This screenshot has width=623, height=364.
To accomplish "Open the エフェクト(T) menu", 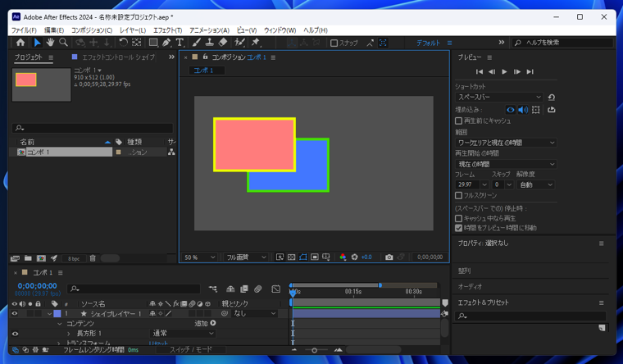I will 167,30.
